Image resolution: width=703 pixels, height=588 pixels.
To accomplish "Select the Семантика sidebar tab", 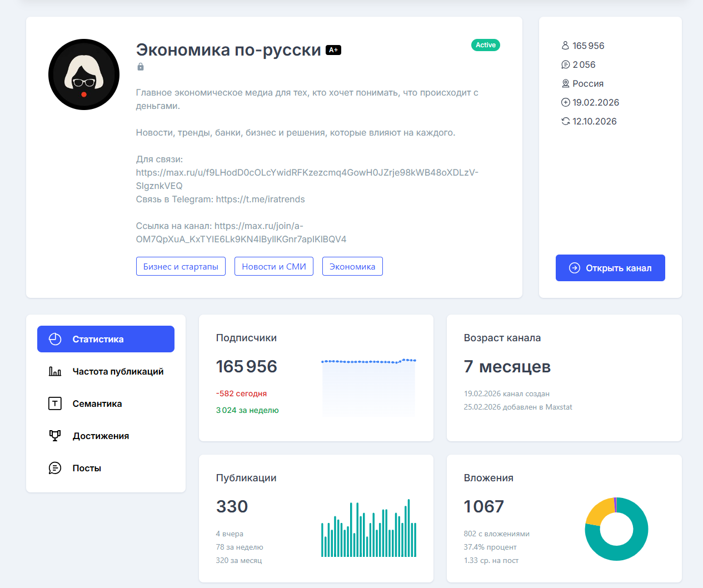I will 106,403.
